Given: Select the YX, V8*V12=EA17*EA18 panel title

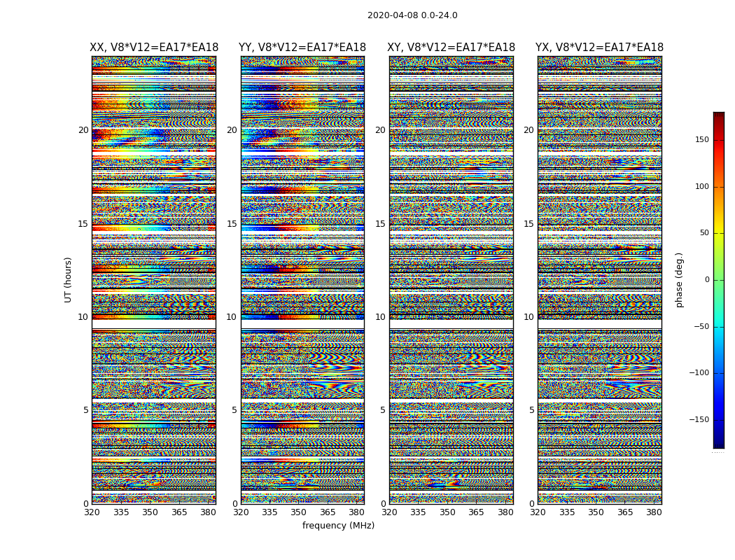Looking at the screenshot, I should click(x=599, y=48).
